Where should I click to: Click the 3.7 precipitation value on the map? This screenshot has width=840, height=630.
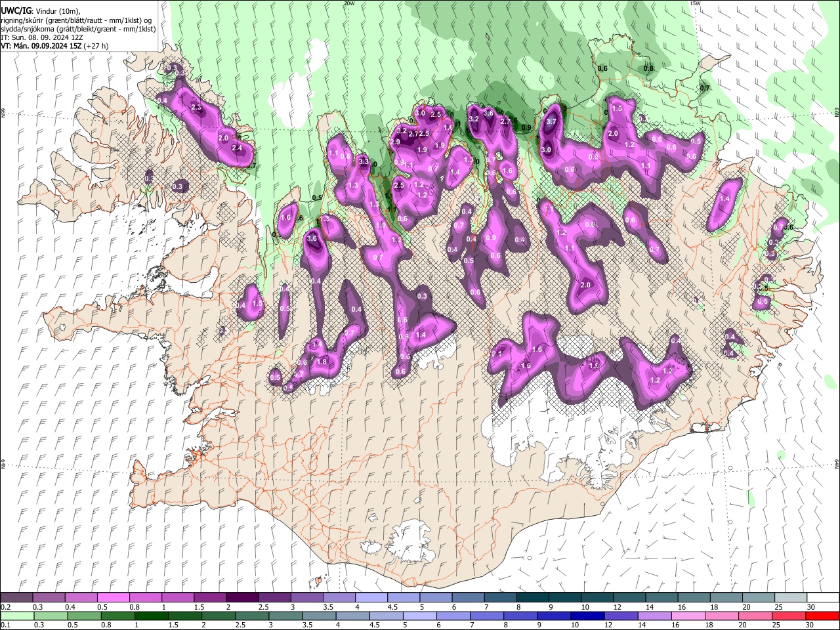click(551, 121)
